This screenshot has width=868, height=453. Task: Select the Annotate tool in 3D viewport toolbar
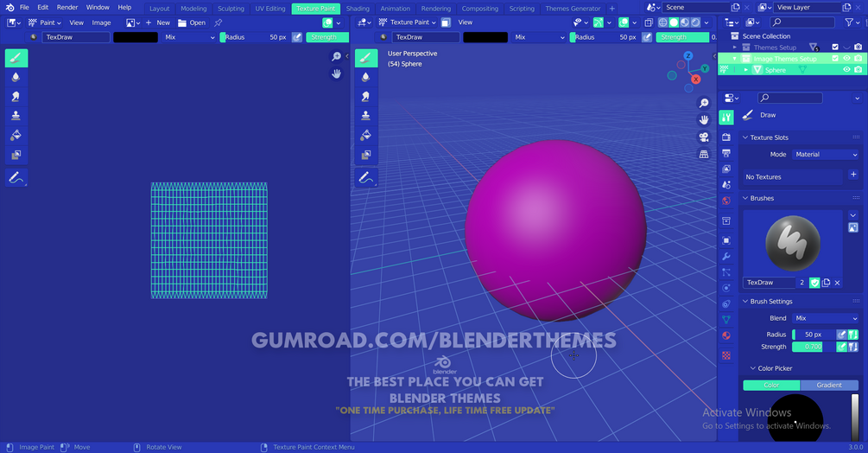366,178
